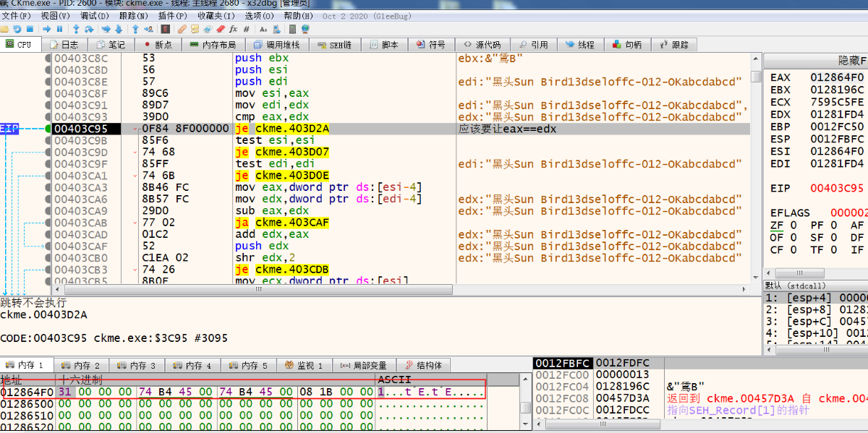
Task: Select the 内存 3 dump tab
Action: click(137, 365)
